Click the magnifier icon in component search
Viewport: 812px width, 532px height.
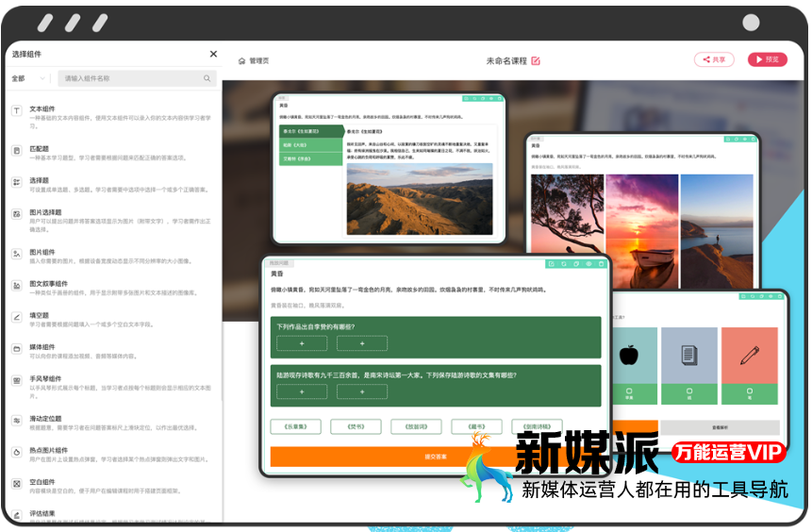207,78
